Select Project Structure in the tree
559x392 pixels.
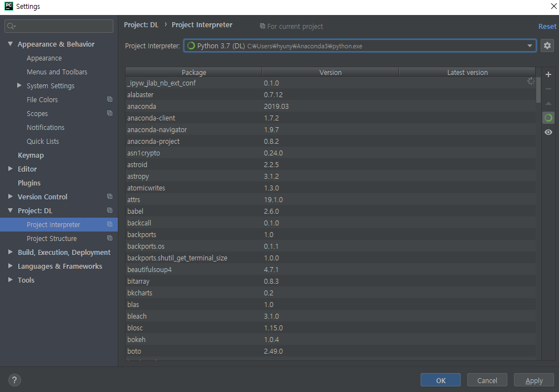pos(52,239)
